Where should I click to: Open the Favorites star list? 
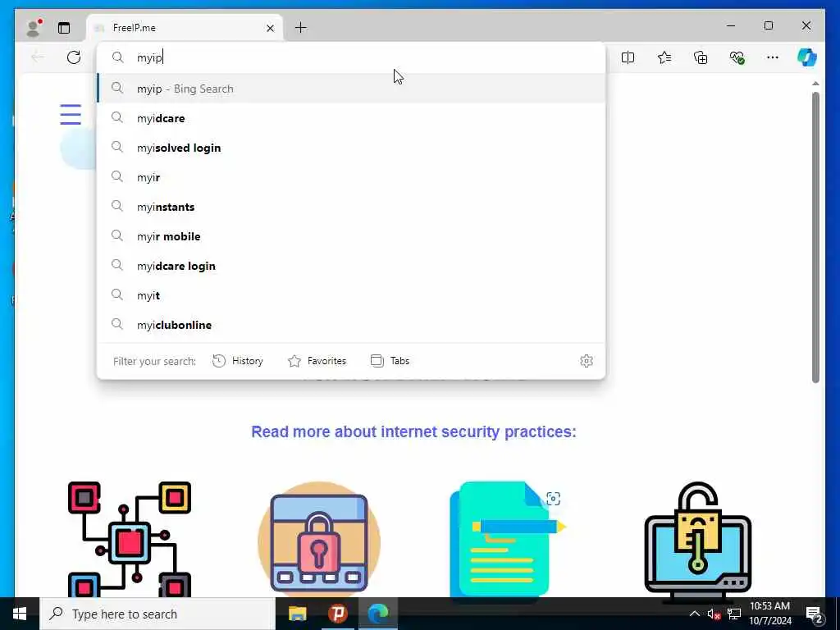[664, 57]
